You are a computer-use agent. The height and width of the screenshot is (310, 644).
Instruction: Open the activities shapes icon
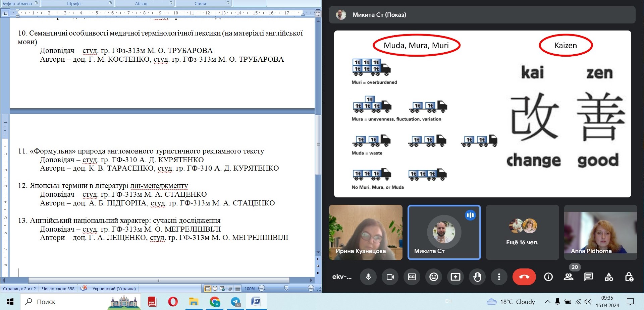pos(609,277)
